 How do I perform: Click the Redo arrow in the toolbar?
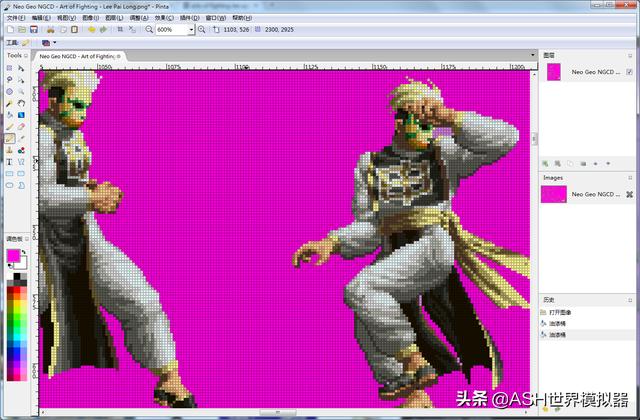104,30
